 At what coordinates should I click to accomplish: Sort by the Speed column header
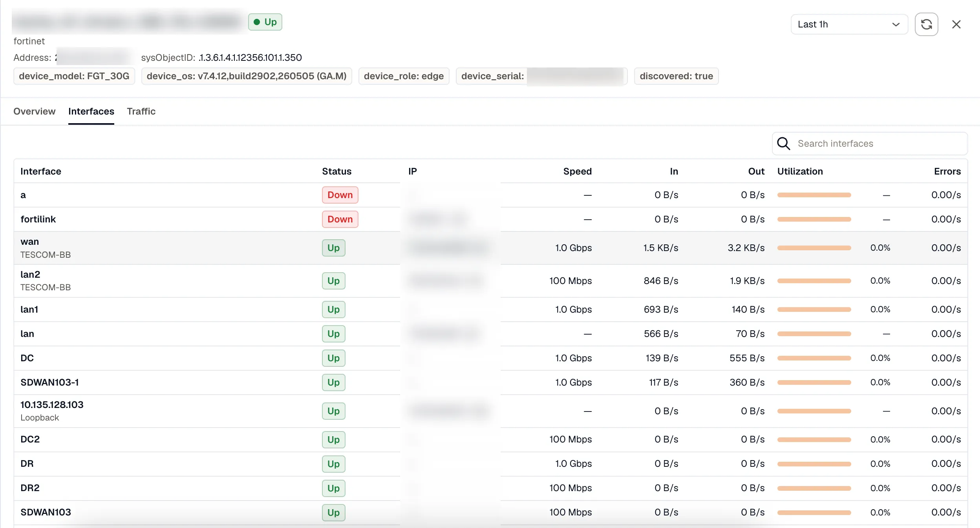click(577, 171)
